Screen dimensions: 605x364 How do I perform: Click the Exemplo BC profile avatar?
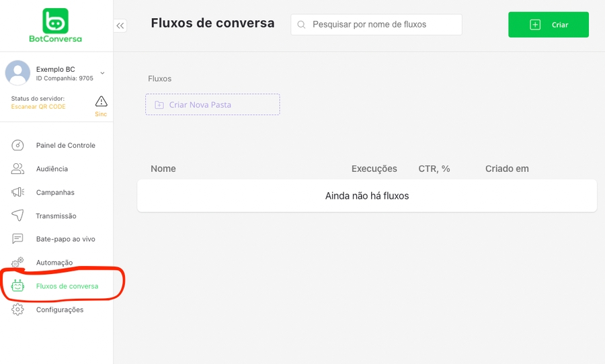point(18,73)
